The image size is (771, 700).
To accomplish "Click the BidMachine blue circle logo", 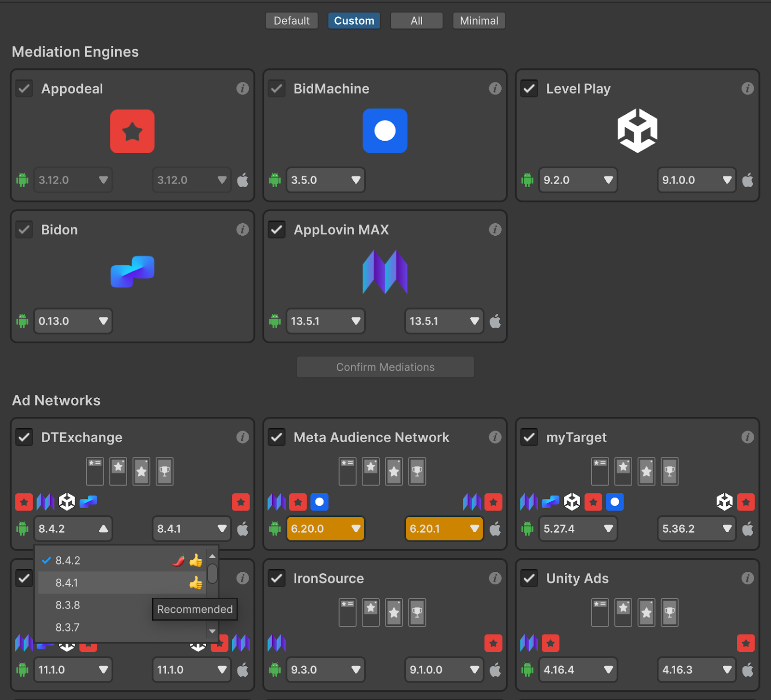I will click(x=385, y=131).
